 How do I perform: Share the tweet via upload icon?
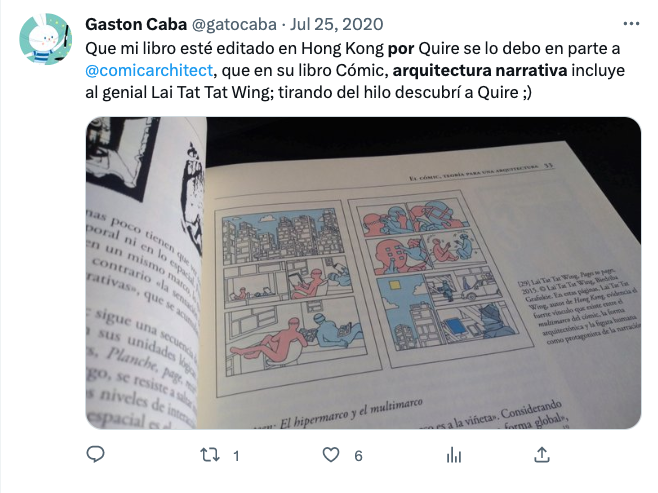[542, 454]
